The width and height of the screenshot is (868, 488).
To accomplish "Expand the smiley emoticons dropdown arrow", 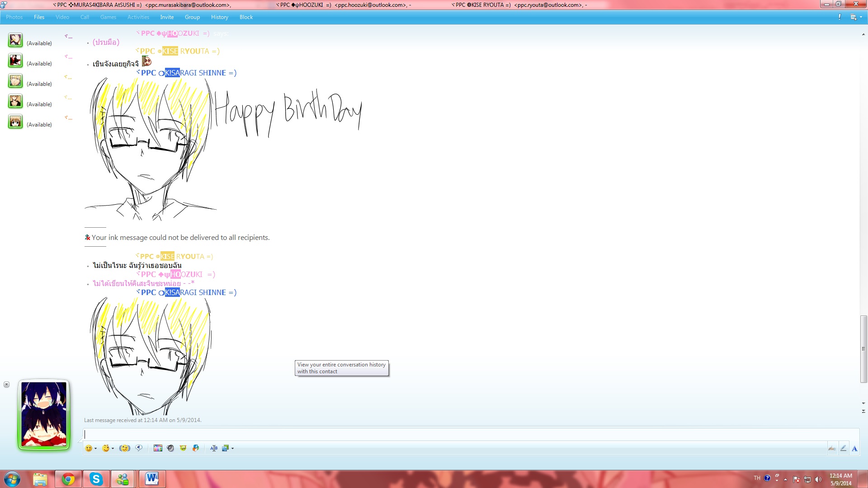I will 95,449.
